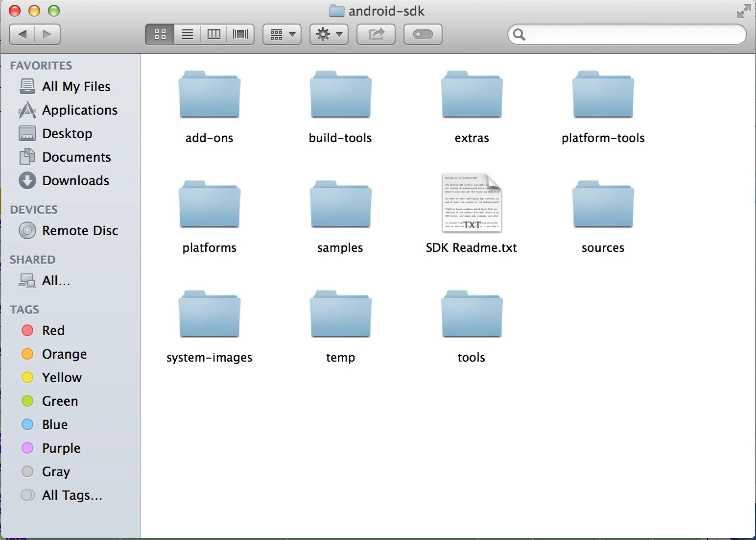Show All Tags… in the sidebar

[x=71, y=495]
